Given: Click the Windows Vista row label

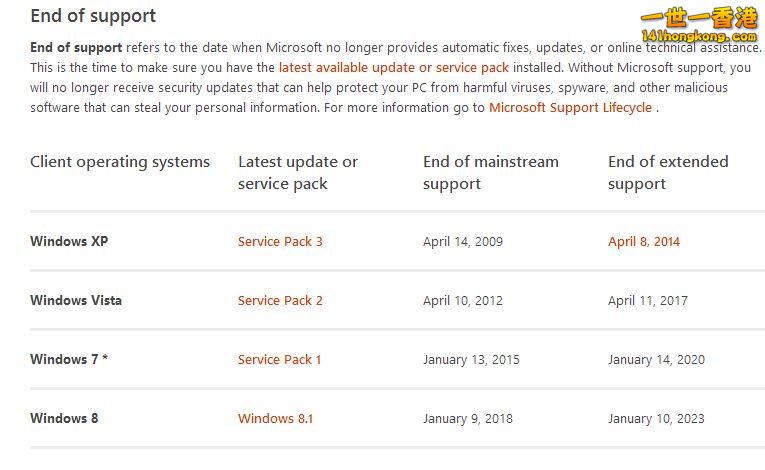Looking at the screenshot, I should (x=76, y=301).
